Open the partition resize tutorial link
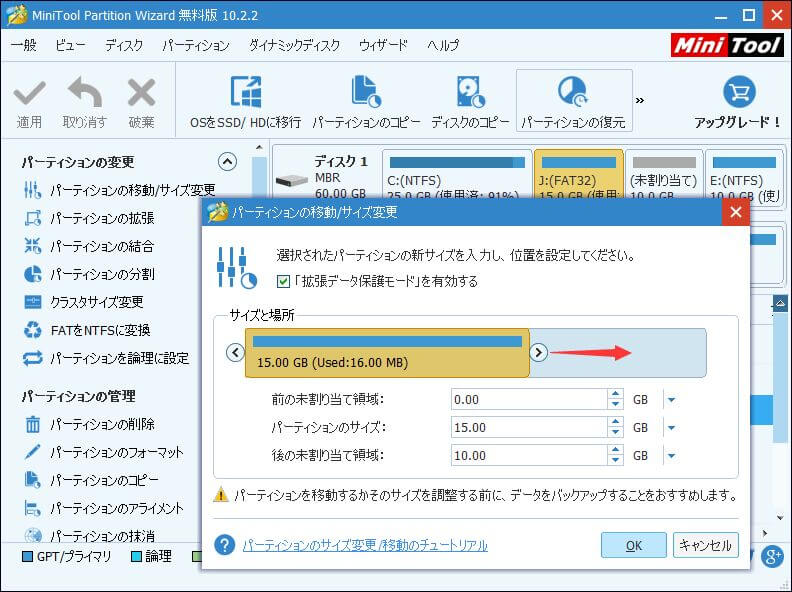Screen dimensions: 792x592 (x=365, y=545)
